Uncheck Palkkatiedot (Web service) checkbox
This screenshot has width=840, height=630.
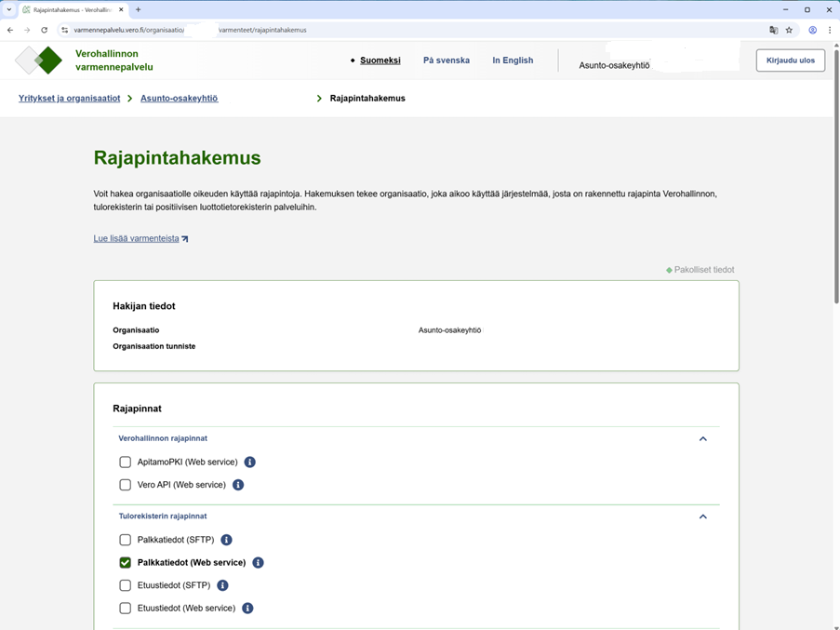(125, 563)
